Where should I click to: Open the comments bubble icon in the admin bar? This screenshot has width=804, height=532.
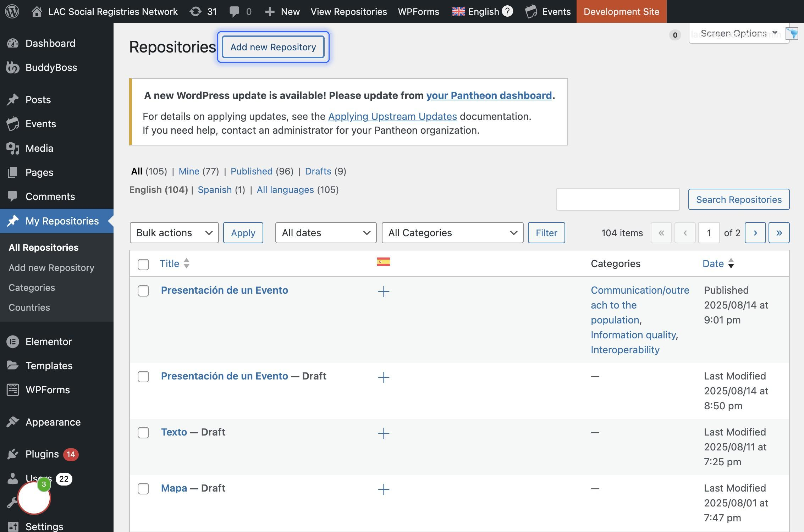(234, 11)
